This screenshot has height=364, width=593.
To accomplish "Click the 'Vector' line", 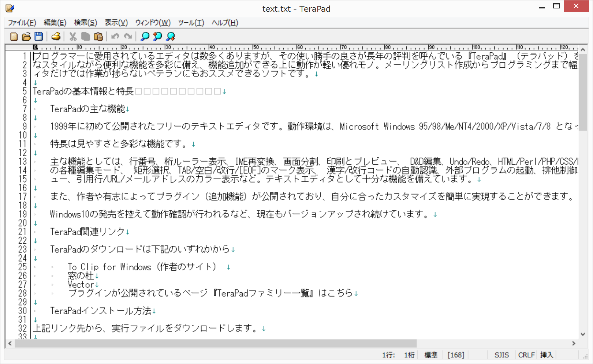I will [x=81, y=284].
